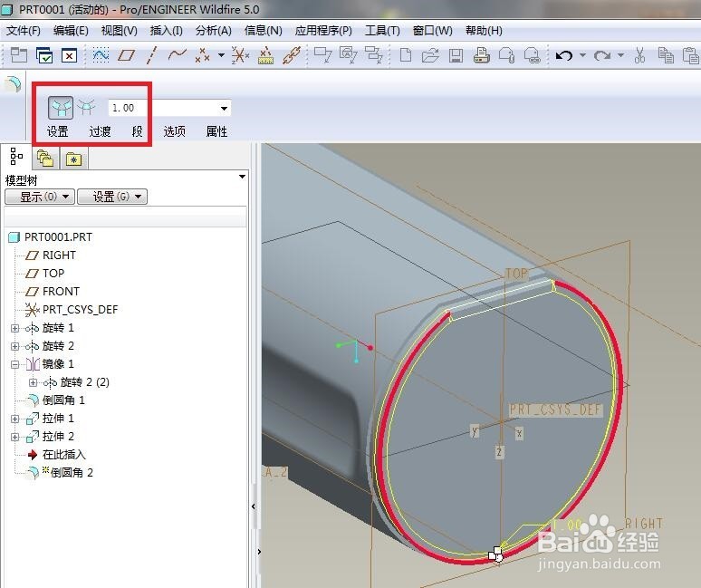Click the undo arrow icon
The width and height of the screenshot is (701, 588).
point(563,55)
